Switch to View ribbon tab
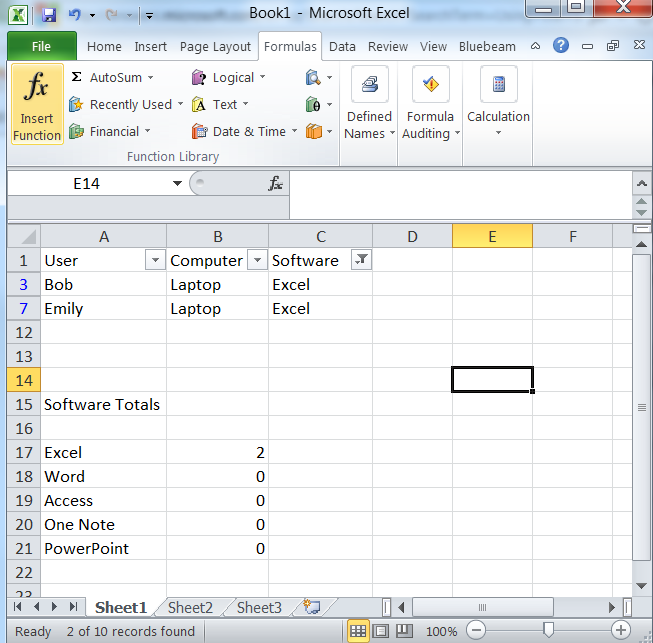This screenshot has width=653, height=643. (x=433, y=46)
